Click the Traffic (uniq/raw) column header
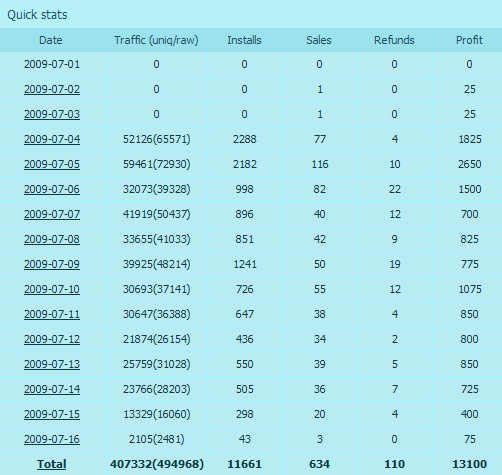The width and height of the screenshot is (502, 475). click(x=156, y=40)
